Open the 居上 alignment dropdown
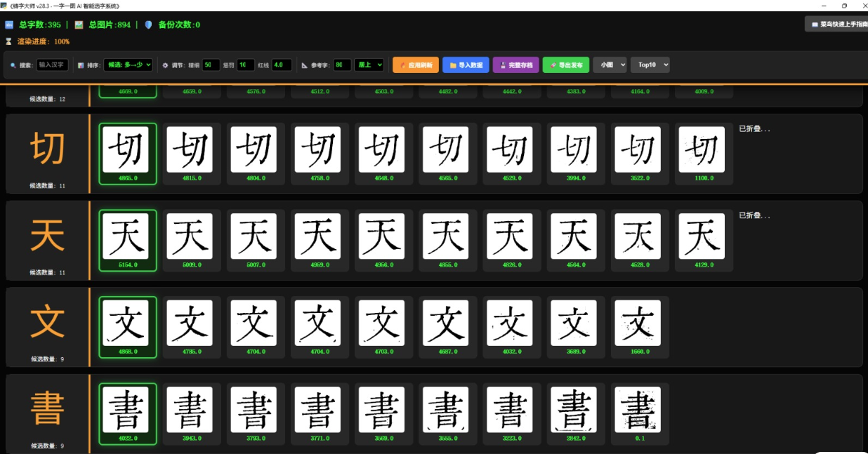The height and width of the screenshot is (454, 868). pos(369,65)
